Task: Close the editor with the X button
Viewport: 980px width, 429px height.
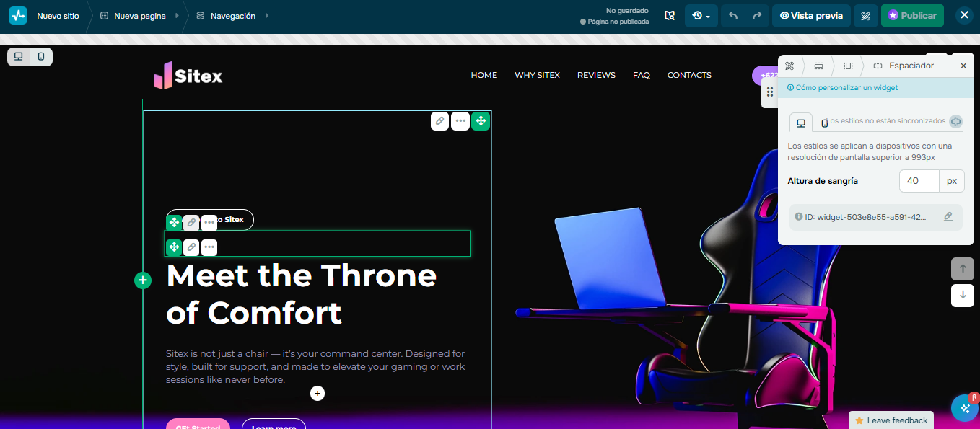Action: [964, 15]
